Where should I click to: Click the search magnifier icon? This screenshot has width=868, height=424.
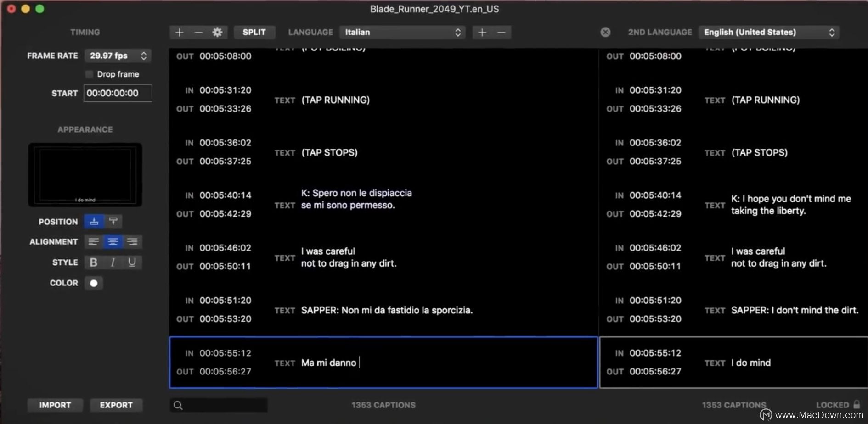pos(178,405)
